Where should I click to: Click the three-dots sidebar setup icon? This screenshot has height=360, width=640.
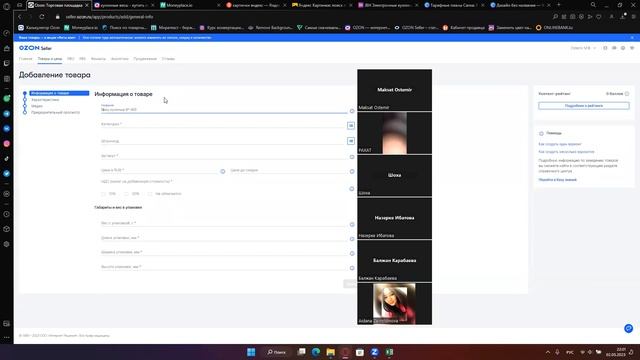(7, 337)
